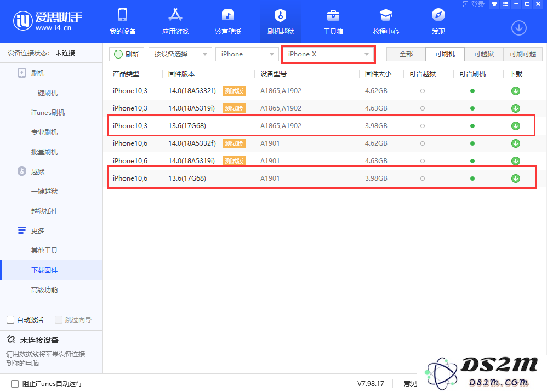The image size is (547, 392).
Task: Download iPhone10,6 14.0(18A5332f) firmware
Action: click(x=516, y=143)
